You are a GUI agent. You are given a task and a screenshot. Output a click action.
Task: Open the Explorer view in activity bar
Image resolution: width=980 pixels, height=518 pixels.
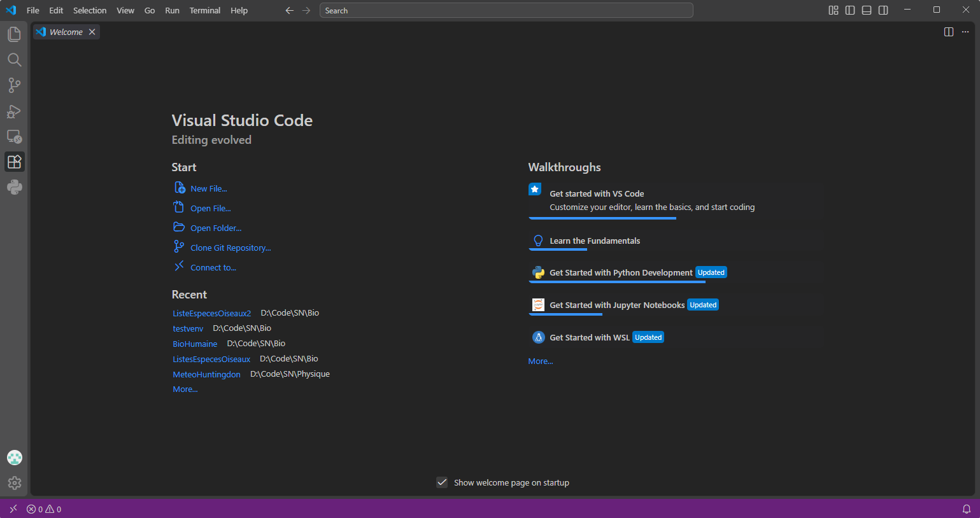pos(14,34)
